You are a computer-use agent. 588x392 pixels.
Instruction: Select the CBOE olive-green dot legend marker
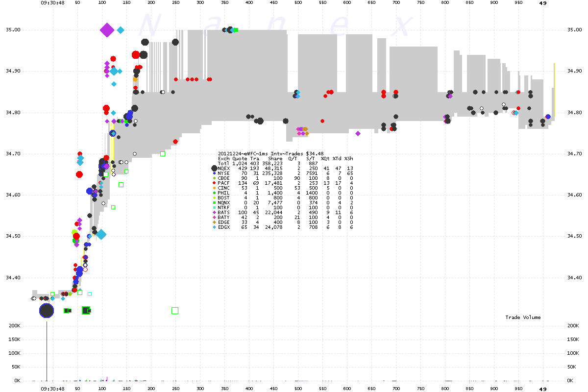214,178
